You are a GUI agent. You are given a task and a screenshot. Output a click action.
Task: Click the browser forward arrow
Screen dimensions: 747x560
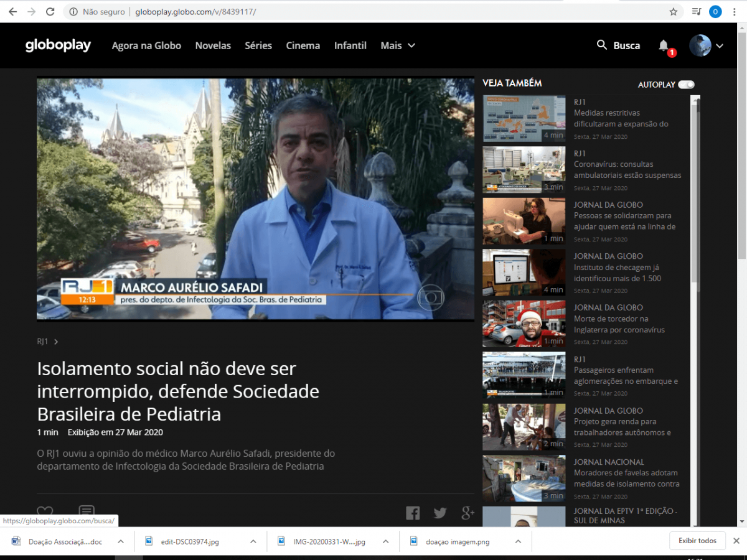coord(31,12)
